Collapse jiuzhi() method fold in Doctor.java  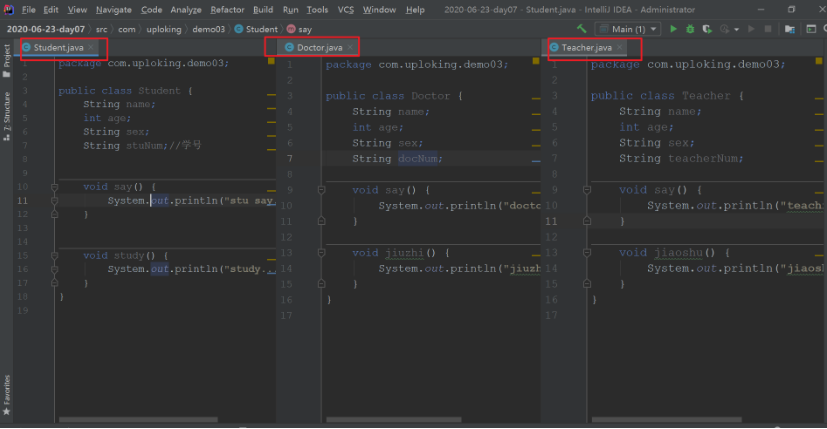[x=321, y=253]
